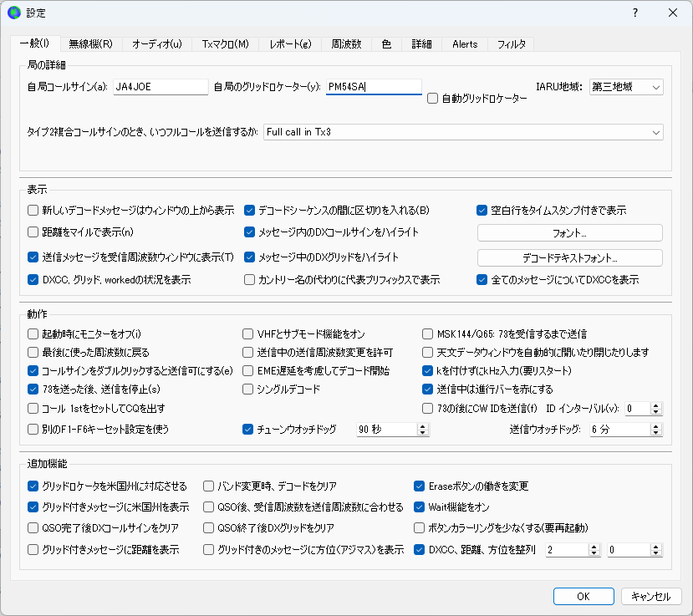Switch to the 色 tab
The image size is (693, 616).
[x=386, y=44]
